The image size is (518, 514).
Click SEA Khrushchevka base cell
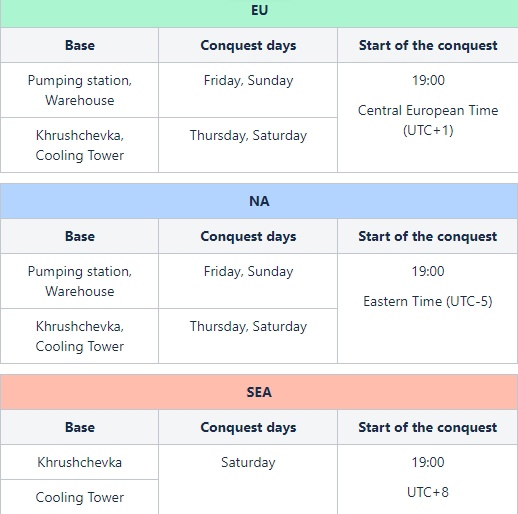tap(80, 462)
